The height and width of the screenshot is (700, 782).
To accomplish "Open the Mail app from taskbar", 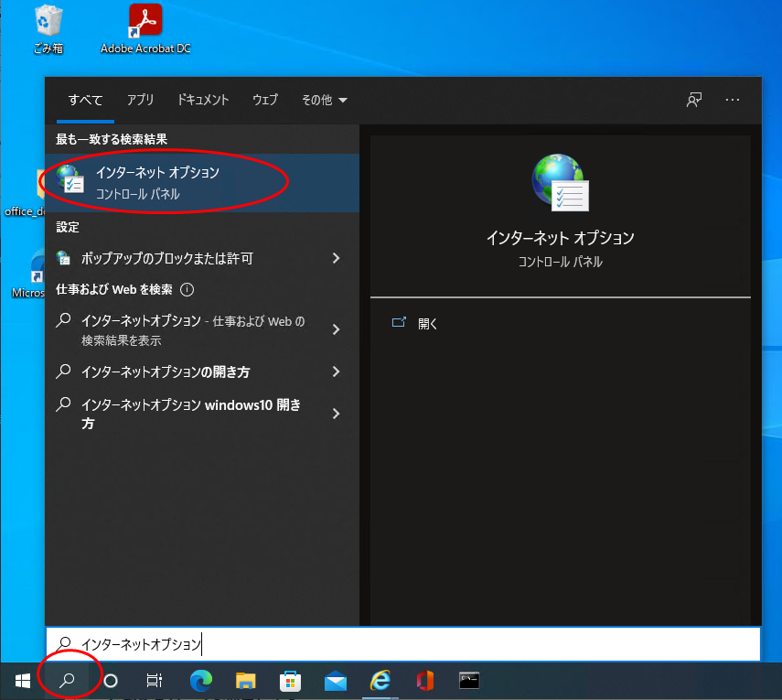I will tap(335, 680).
